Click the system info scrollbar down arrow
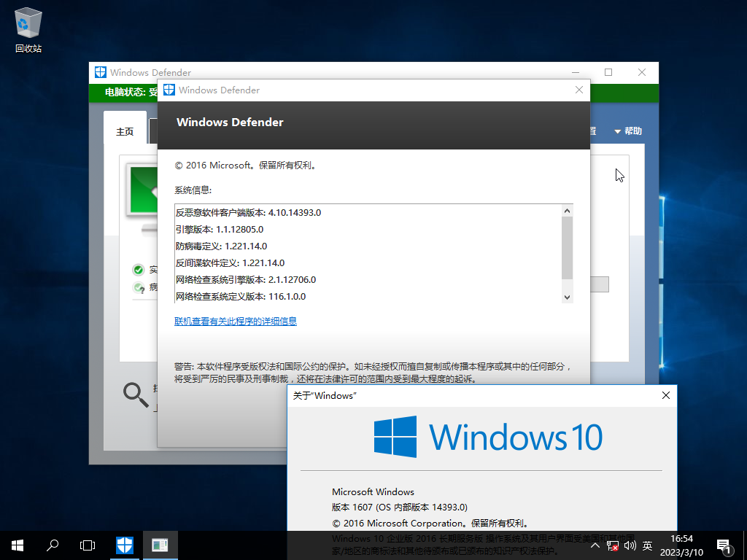 [x=567, y=297]
